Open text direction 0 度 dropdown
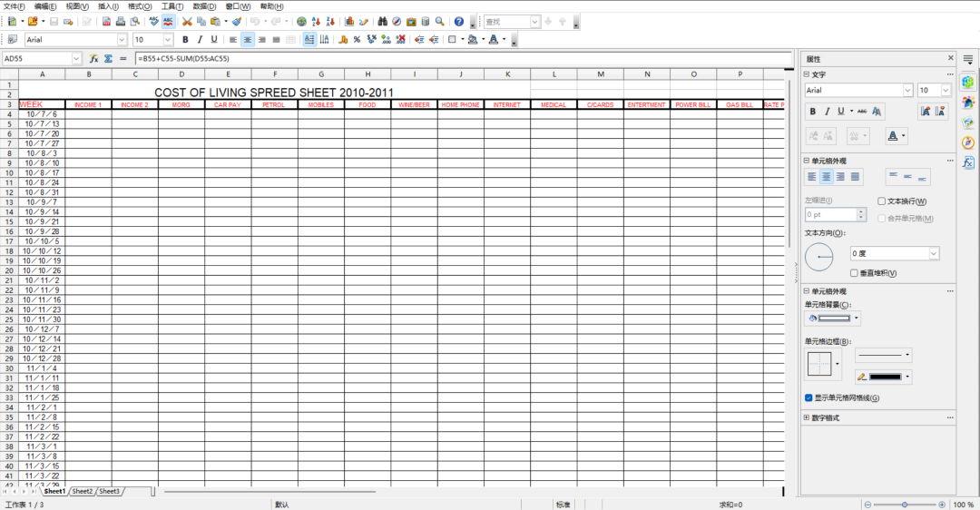980x510 pixels. [933, 253]
